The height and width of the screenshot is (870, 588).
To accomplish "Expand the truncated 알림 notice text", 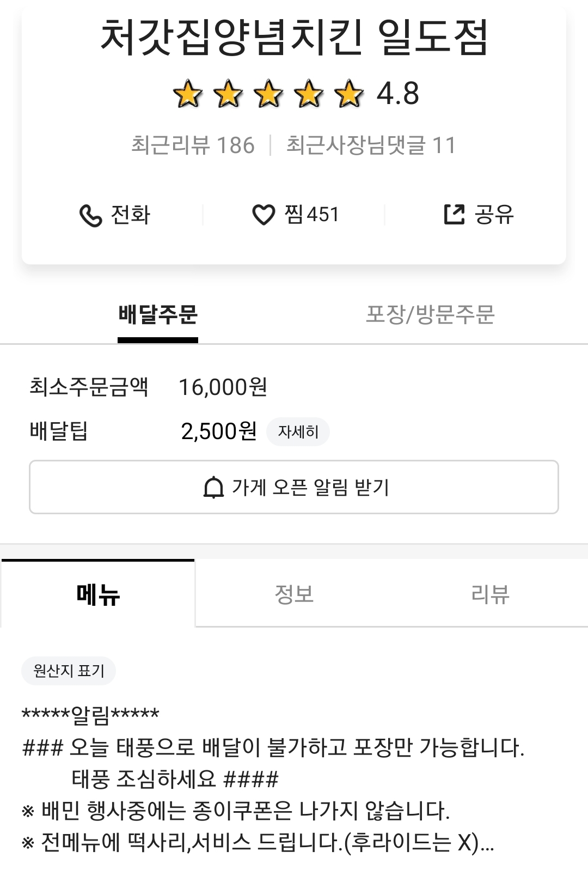I will pyautogui.click(x=486, y=843).
